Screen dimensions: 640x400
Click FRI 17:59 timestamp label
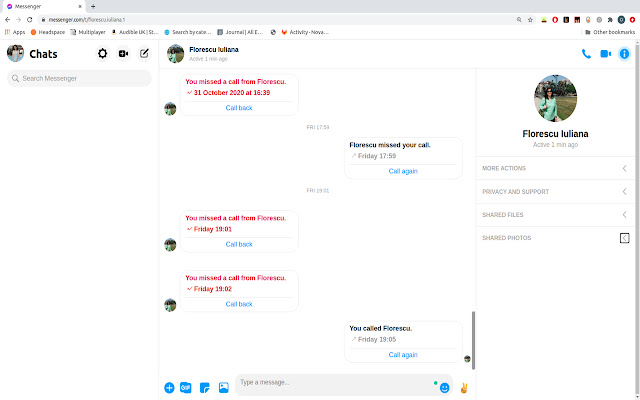(x=318, y=127)
